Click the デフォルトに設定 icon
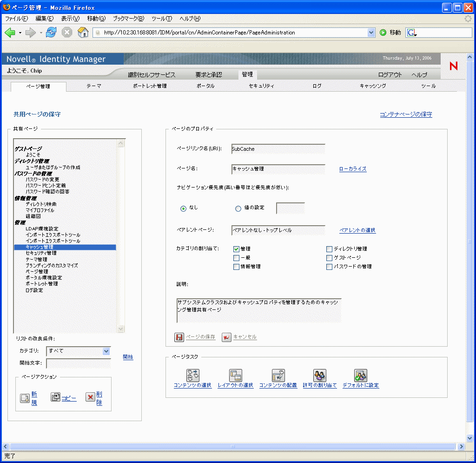 tap(361, 376)
